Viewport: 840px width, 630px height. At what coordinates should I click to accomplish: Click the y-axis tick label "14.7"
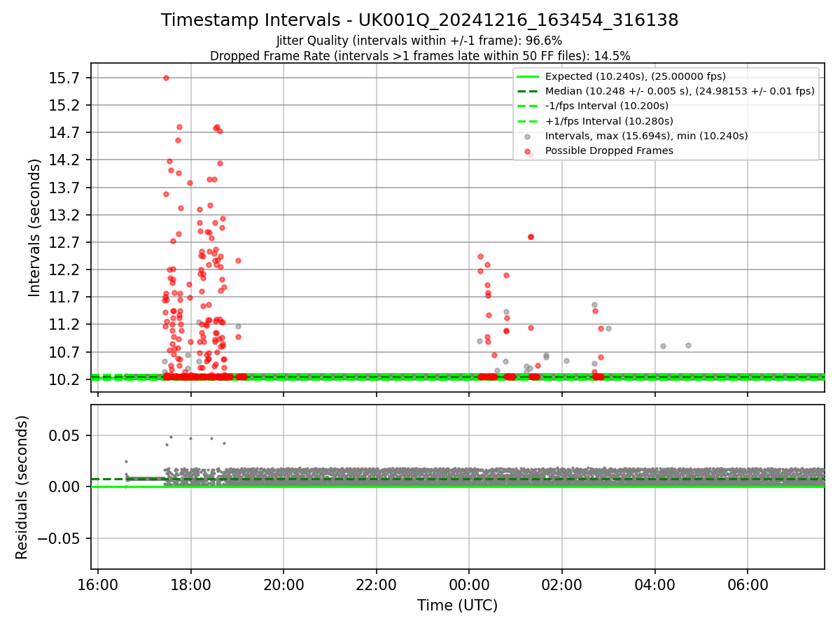pos(64,132)
